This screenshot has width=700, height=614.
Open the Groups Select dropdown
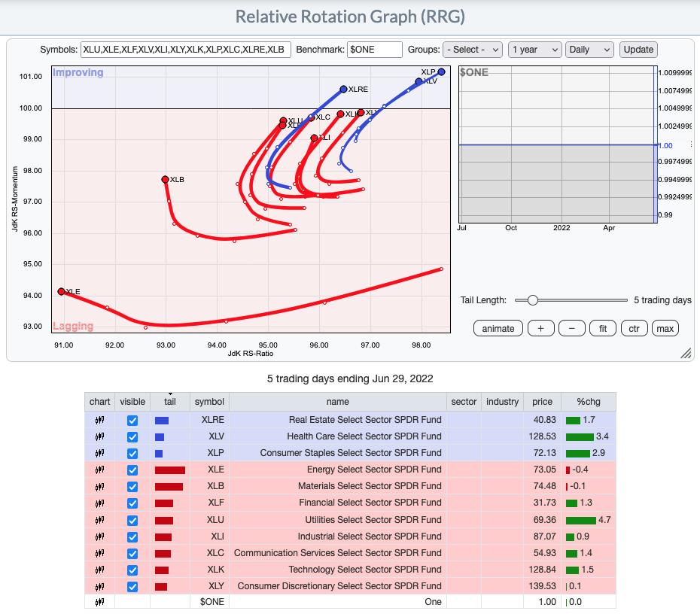click(473, 50)
